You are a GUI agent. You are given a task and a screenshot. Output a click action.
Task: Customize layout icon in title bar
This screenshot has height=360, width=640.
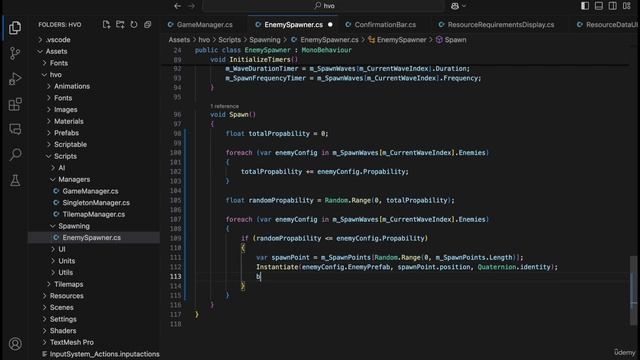627,6
